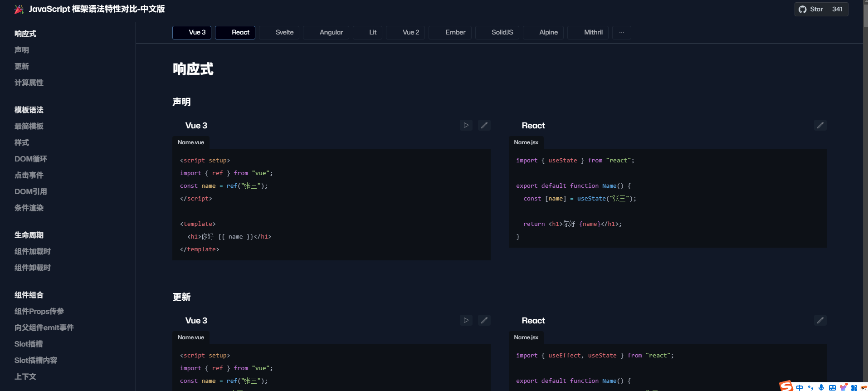
Task: Run the Vue 3 更新 example playground
Action: [466, 320]
